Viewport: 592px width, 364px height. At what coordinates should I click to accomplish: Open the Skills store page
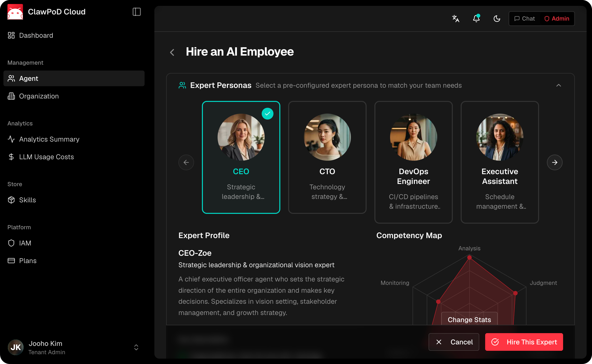pyautogui.click(x=27, y=200)
